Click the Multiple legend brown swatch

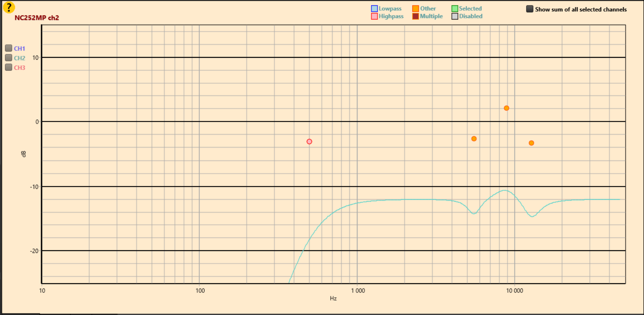coord(415,16)
